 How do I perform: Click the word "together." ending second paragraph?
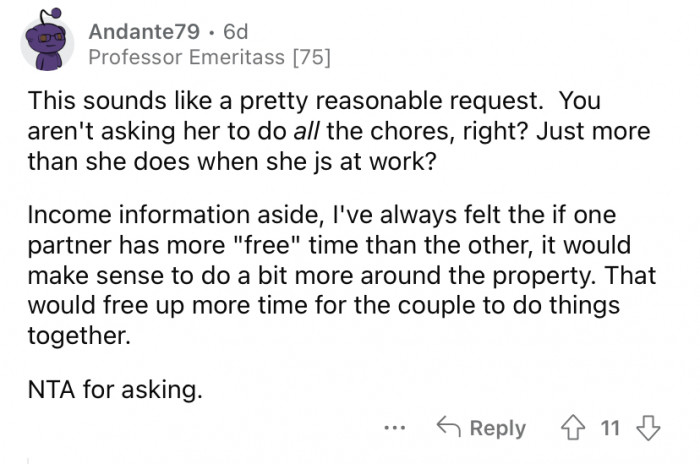click(x=79, y=336)
